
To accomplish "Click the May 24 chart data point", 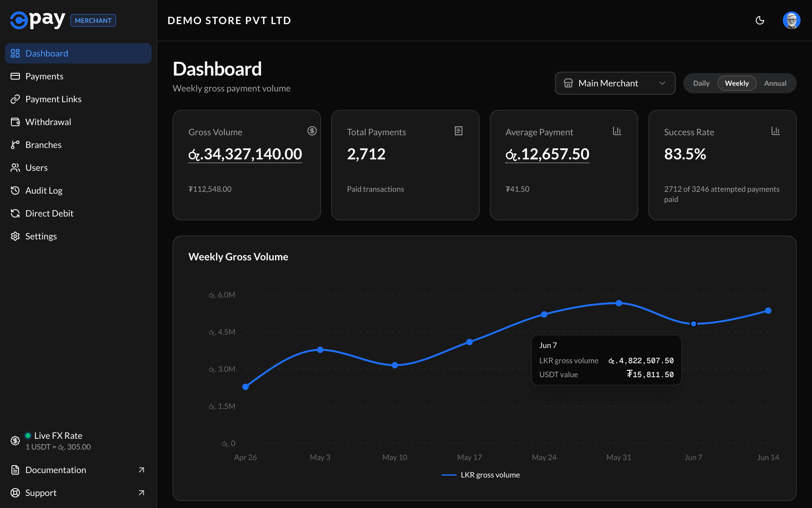I will (544, 314).
